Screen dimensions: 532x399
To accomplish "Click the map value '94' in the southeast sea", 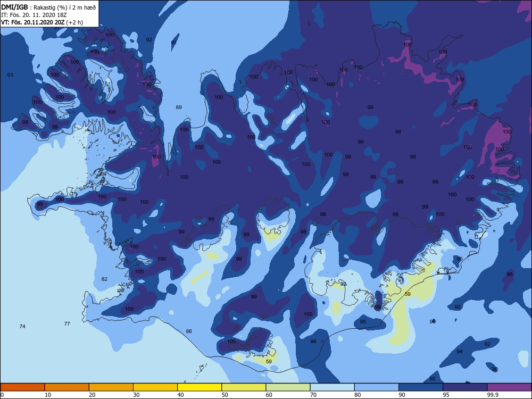I will click(x=460, y=352).
